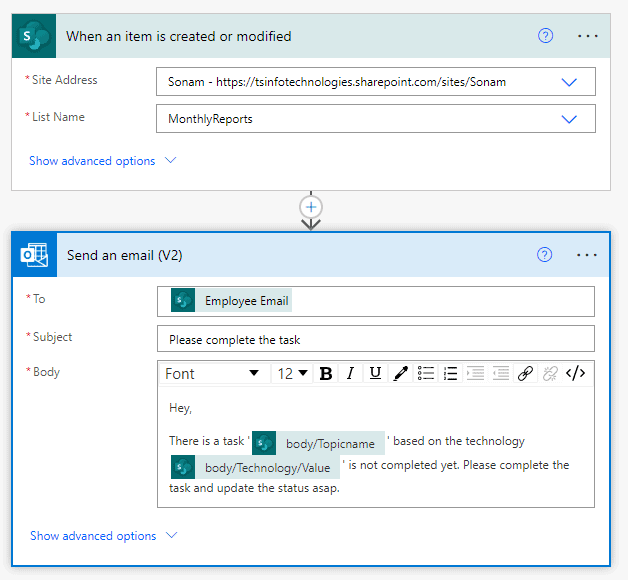The image size is (628, 580).
Task: Open the font size 12 dropdown
Action: point(292,374)
